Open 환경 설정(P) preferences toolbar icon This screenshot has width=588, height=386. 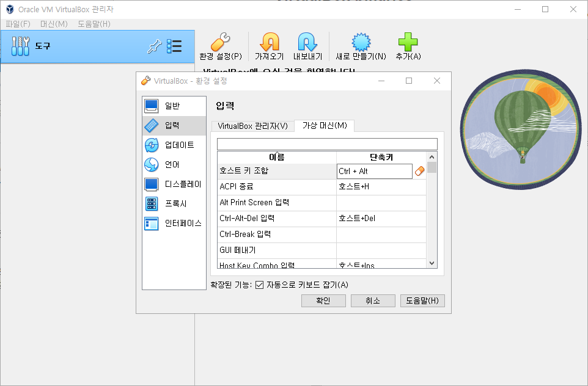pos(221,46)
